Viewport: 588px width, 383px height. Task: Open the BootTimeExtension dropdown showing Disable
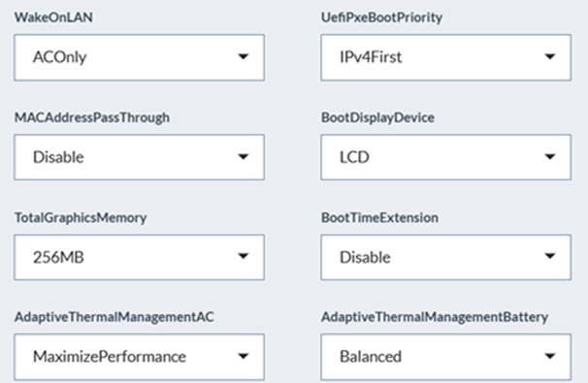tap(446, 257)
